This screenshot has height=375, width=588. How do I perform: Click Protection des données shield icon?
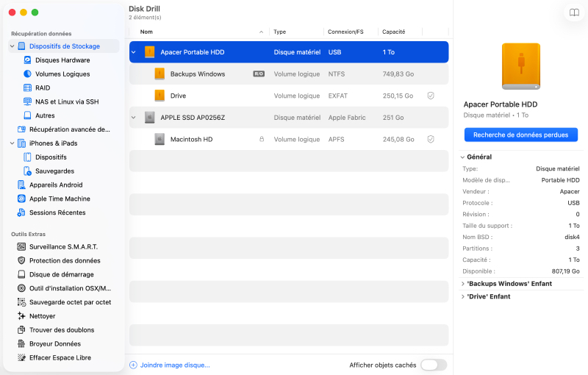coord(21,260)
